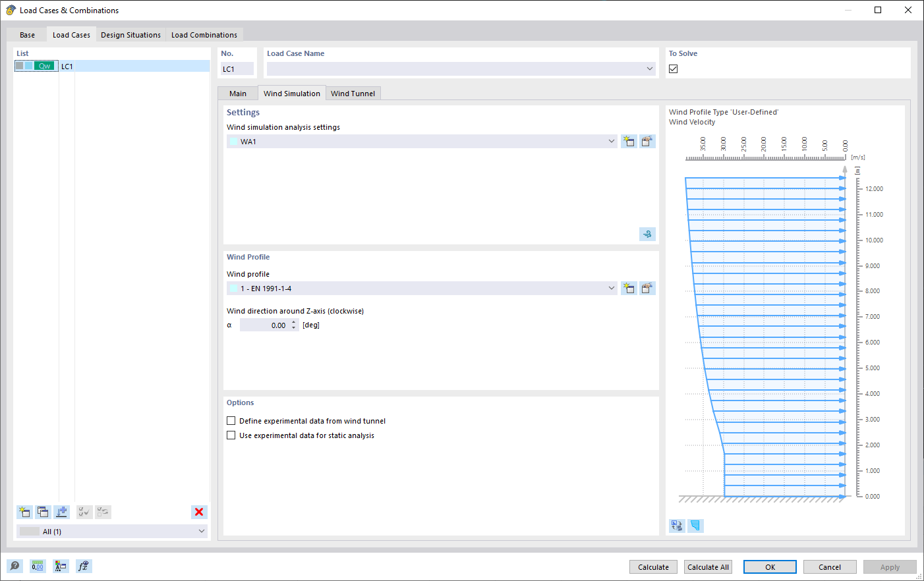The height and width of the screenshot is (581, 924).
Task: Open the formula editor
Action: tap(84, 566)
